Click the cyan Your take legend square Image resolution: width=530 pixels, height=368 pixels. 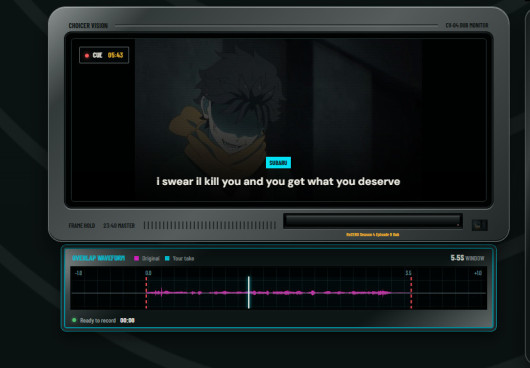click(167, 258)
